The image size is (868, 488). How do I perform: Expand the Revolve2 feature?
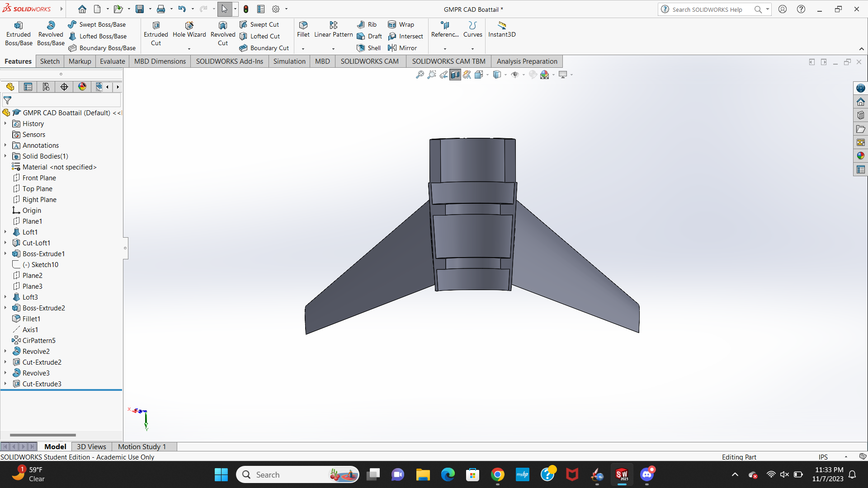(5, 351)
